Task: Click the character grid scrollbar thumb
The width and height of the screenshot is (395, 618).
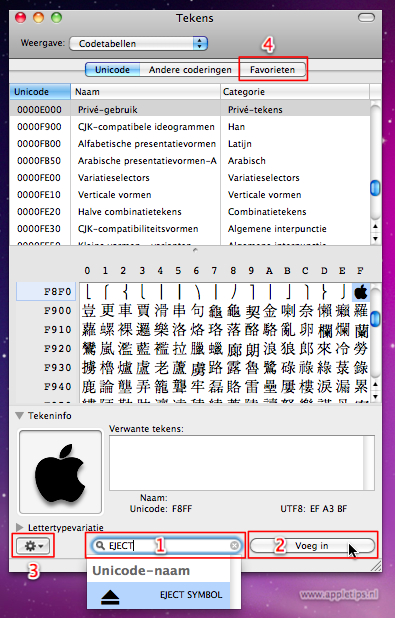Action: click(376, 318)
